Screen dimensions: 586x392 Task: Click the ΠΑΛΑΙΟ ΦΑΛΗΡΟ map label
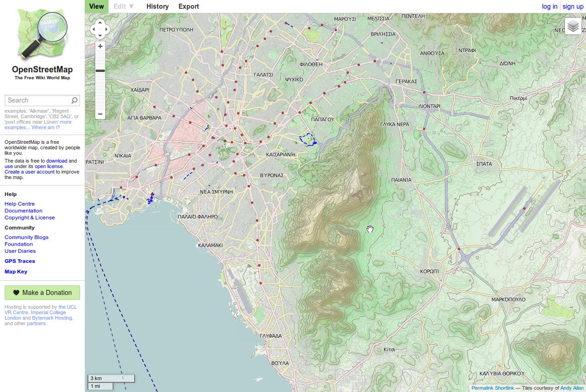click(x=198, y=217)
